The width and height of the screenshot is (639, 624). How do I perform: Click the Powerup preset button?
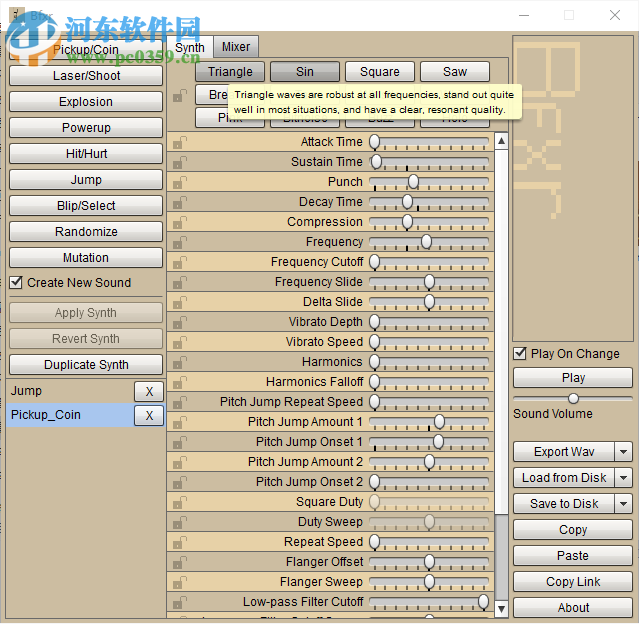point(86,128)
